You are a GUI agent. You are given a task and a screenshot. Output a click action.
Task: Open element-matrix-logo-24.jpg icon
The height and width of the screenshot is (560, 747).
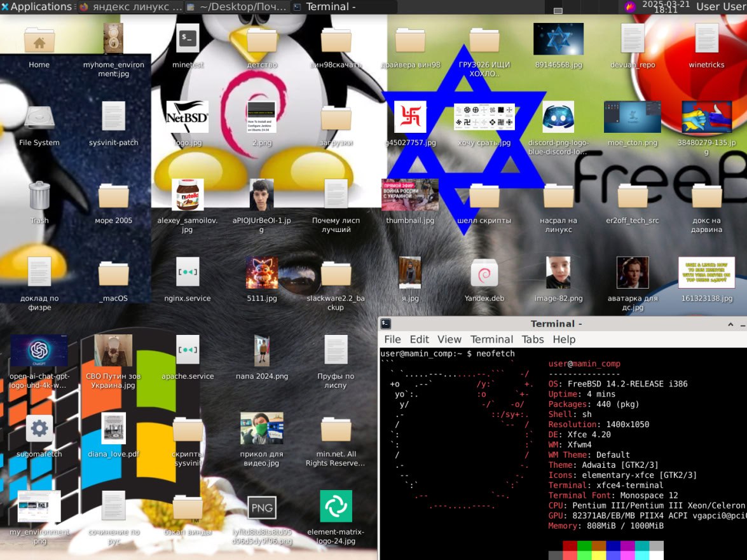coord(336,506)
